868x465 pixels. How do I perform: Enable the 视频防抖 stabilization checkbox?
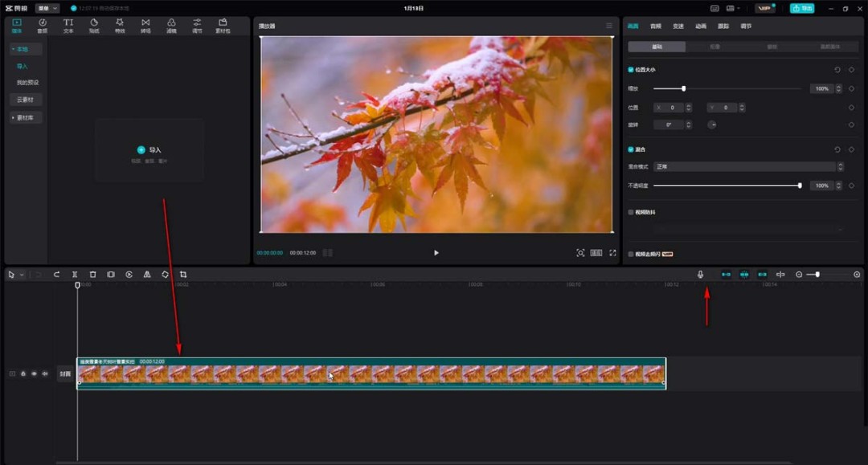point(631,212)
